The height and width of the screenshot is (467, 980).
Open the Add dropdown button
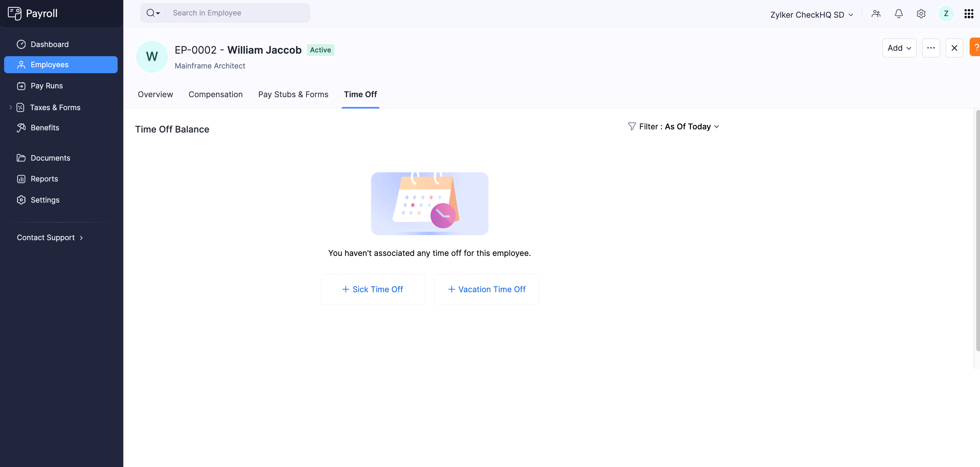point(899,48)
